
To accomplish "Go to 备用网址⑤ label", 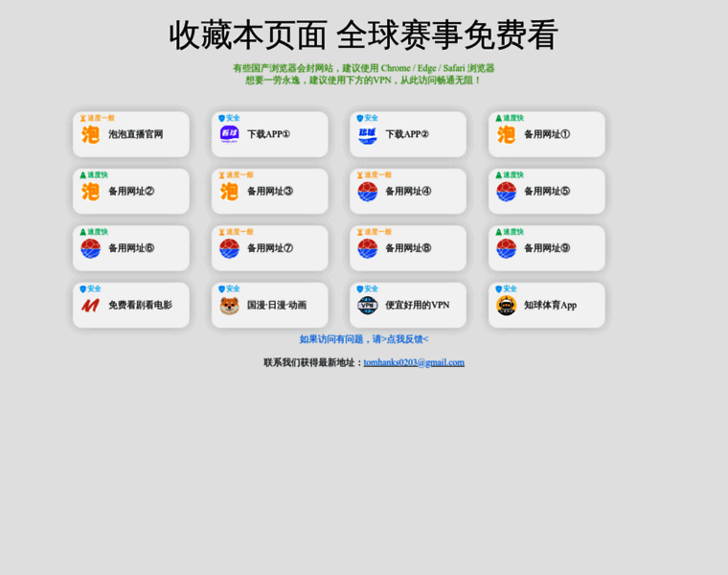I will pos(547,192).
